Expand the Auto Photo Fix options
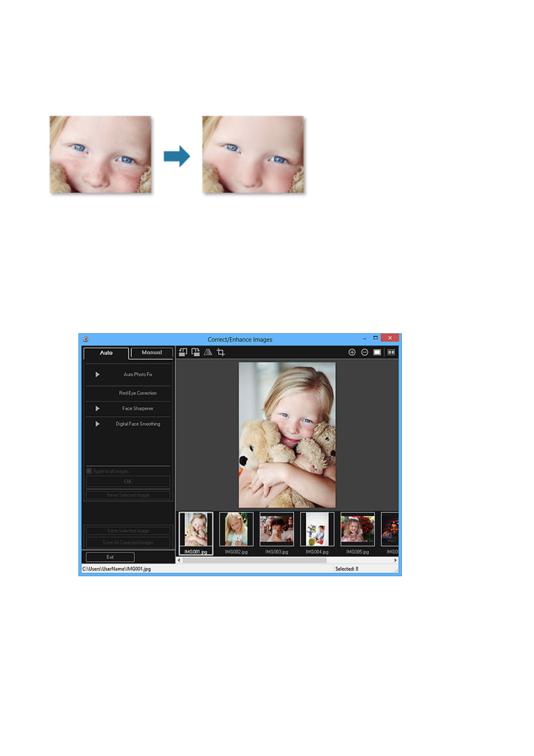 point(97,375)
